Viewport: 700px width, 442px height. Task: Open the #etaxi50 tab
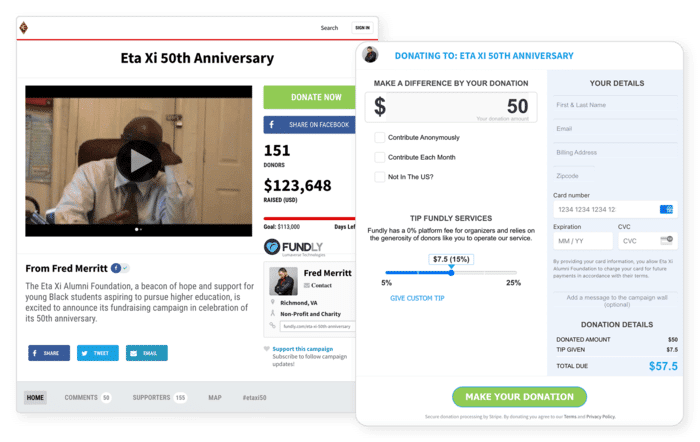click(254, 397)
